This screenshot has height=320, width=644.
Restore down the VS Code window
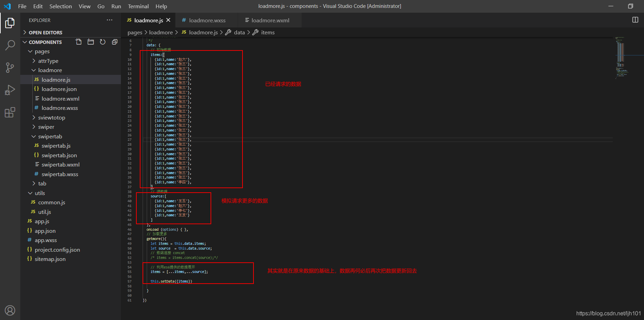tap(630, 6)
